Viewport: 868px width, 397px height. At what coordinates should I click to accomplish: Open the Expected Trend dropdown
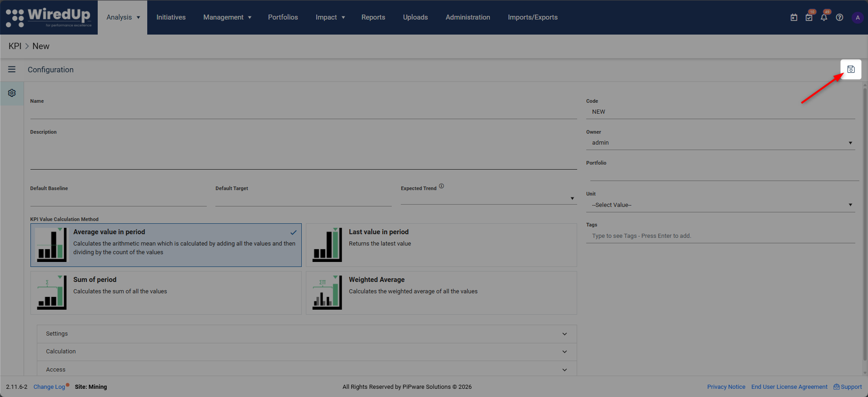[x=489, y=198]
